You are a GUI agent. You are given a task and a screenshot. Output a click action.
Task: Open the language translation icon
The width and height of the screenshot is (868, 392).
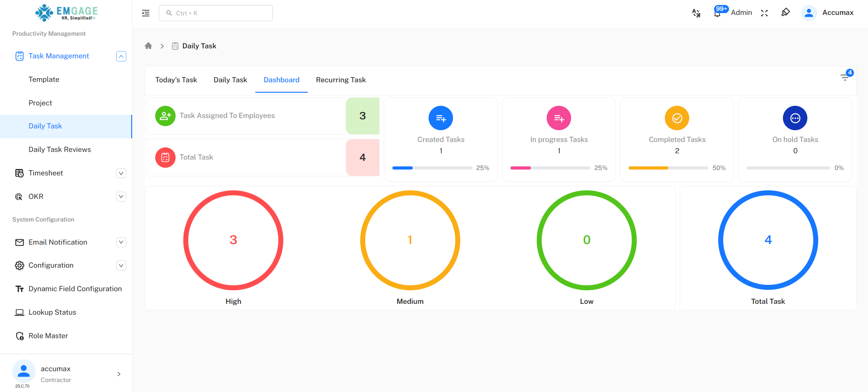pyautogui.click(x=696, y=13)
